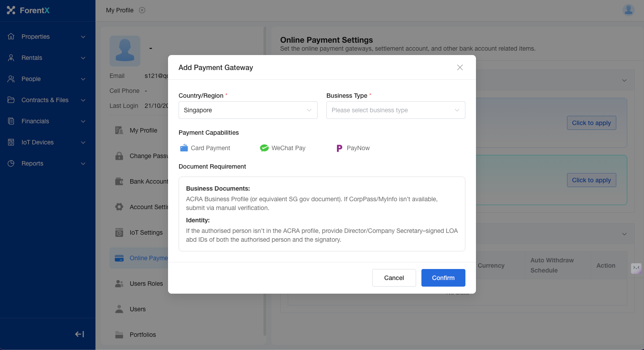Expand the Properties sidebar menu
644x350 pixels.
click(x=48, y=37)
